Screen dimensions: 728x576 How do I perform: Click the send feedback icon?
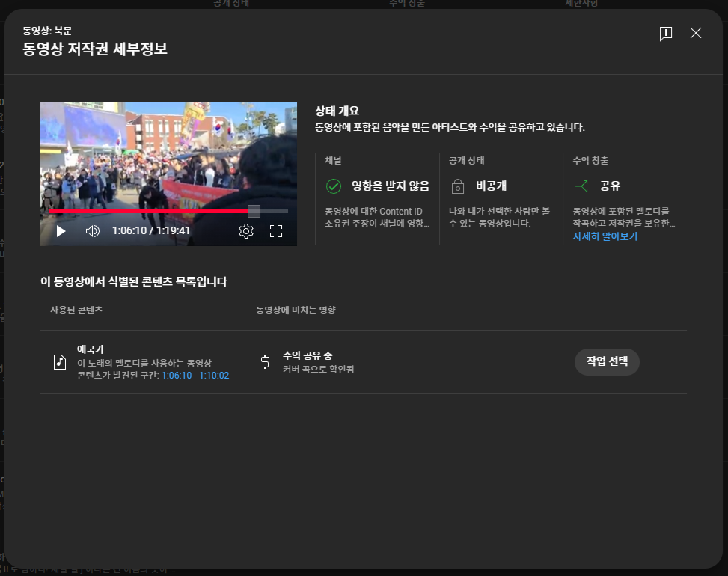(x=666, y=34)
